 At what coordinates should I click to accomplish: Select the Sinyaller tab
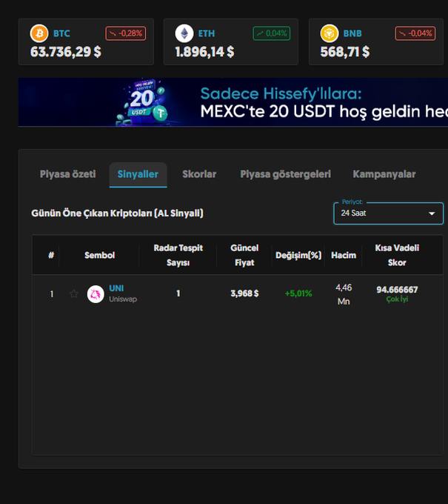pyautogui.click(x=138, y=174)
